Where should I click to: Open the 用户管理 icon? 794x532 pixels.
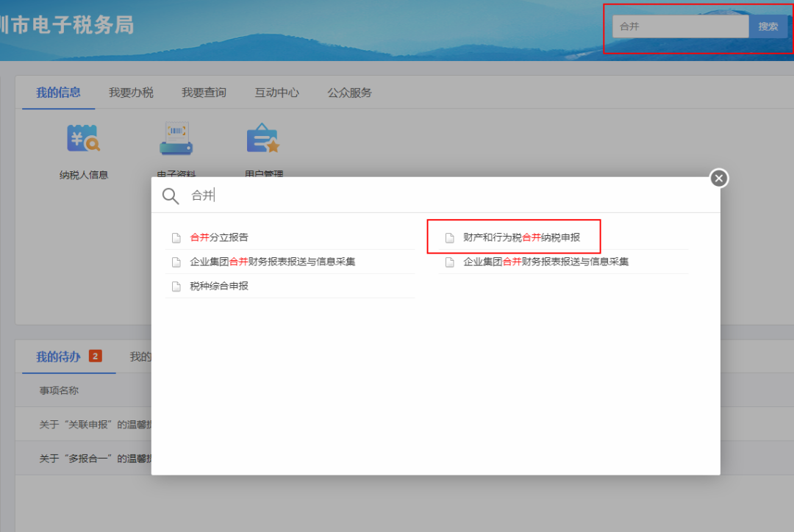[x=263, y=138]
